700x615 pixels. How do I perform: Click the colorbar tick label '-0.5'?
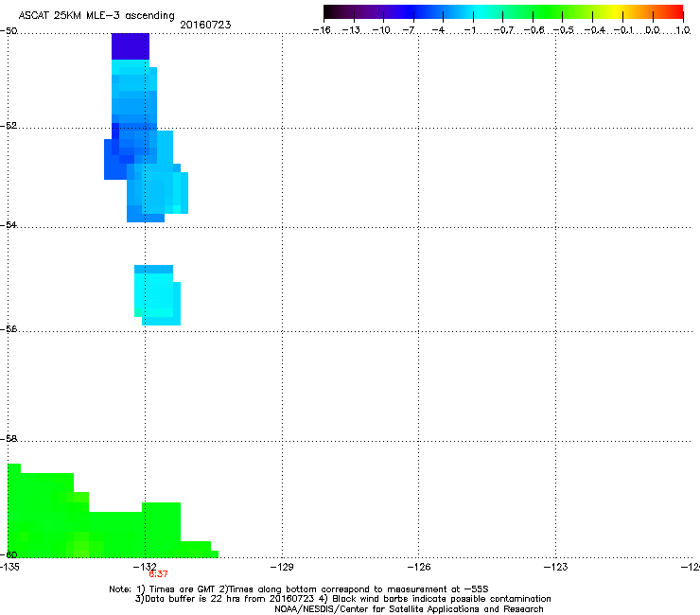(563, 30)
